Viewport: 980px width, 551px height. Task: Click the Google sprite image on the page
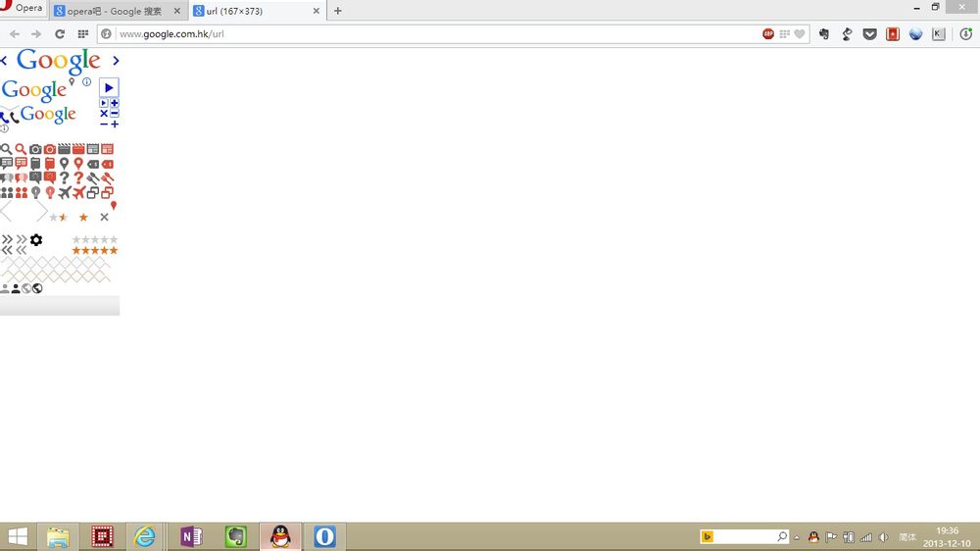[60, 181]
